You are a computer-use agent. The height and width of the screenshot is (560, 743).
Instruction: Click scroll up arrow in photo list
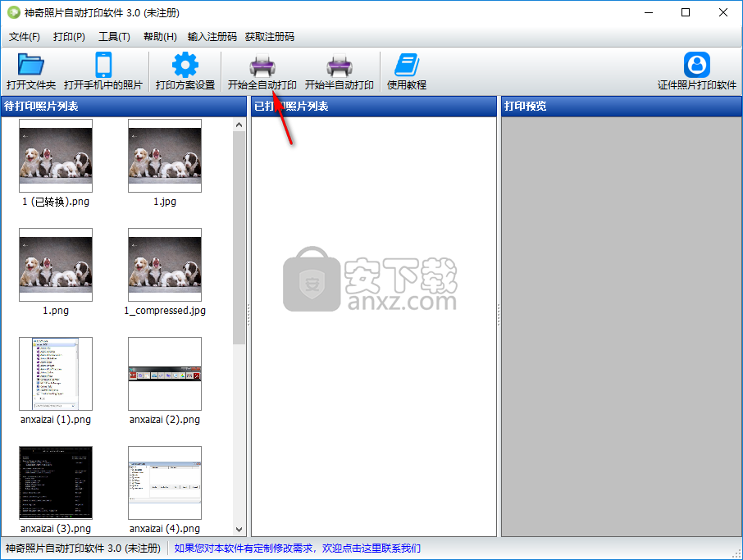pos(239,125)
